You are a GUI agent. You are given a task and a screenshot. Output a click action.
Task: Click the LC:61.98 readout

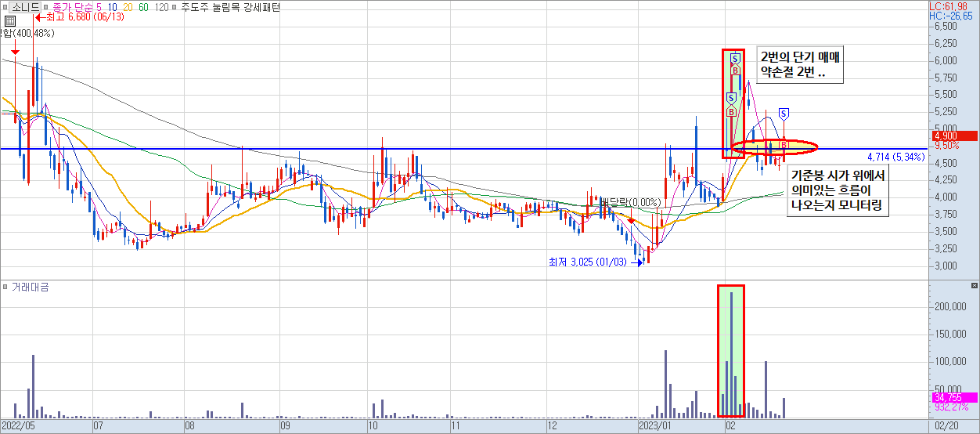point(948,6)
